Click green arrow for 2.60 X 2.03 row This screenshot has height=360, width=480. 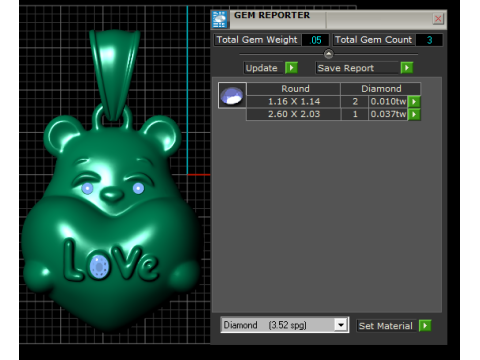414,114
